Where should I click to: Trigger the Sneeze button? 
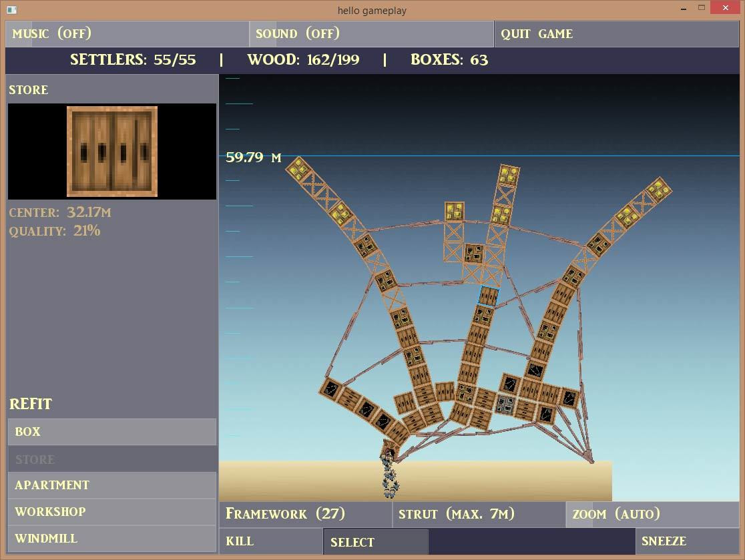click(x=687, y=541)
